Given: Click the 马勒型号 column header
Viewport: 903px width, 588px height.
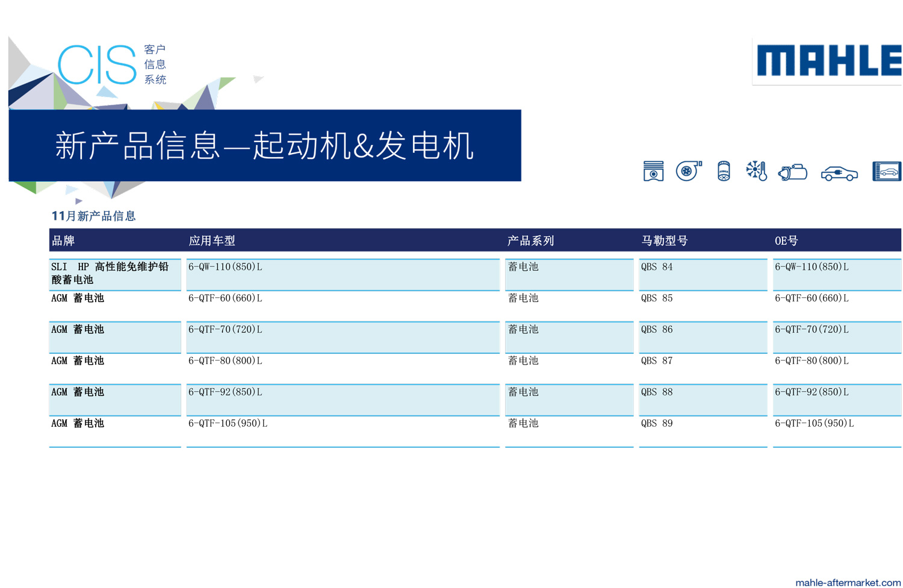Looking at the screenshot, I should pos(665,241).
